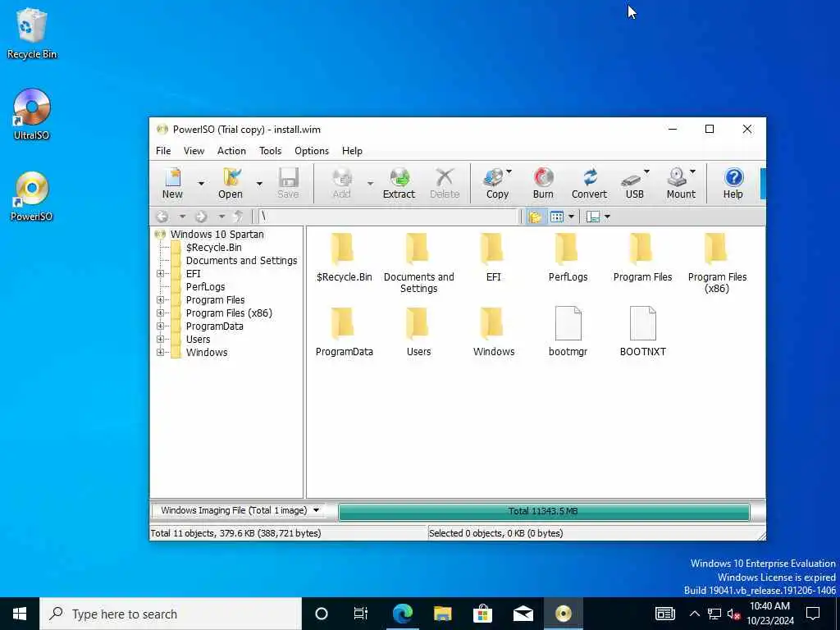The image size is (840, 630).
Task: Select PerfLogs in the folder tree
Action: coord(206,286)
